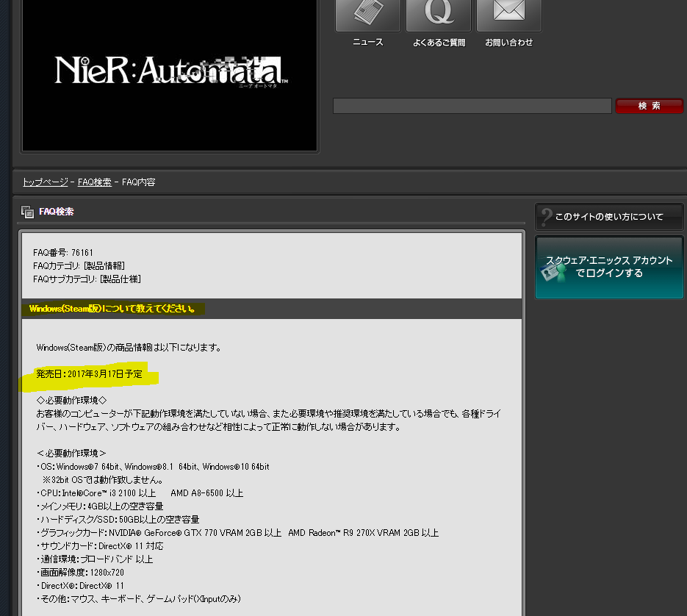Open the よくあるご質問 Q icon
The image size is (687, 616).
[439, 15]
